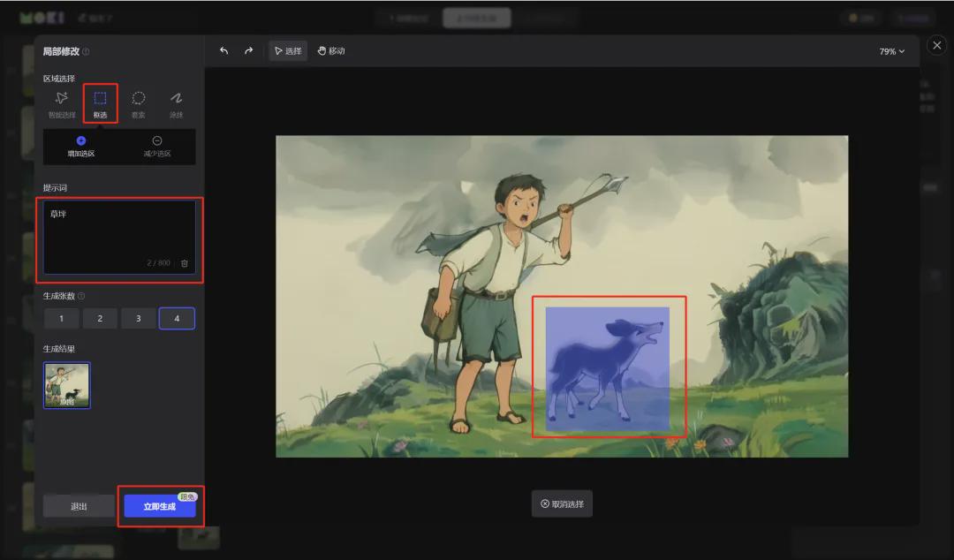Click the 退出 exit button

pyautogui.click(x=79, y=506)
